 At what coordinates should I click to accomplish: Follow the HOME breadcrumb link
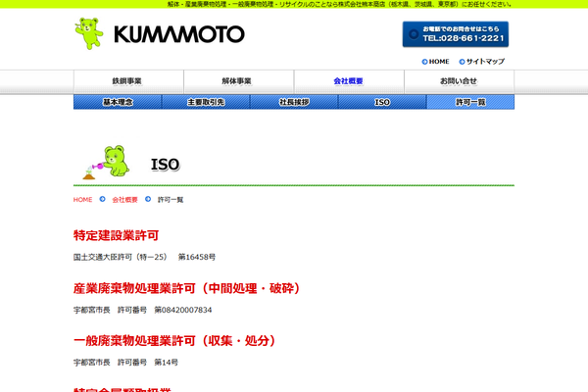point(83,200)
